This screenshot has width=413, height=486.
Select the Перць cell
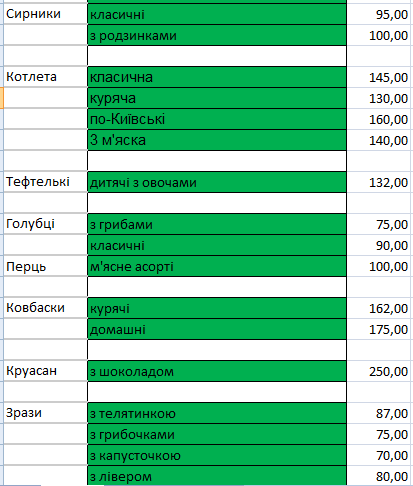pos(45,266)
